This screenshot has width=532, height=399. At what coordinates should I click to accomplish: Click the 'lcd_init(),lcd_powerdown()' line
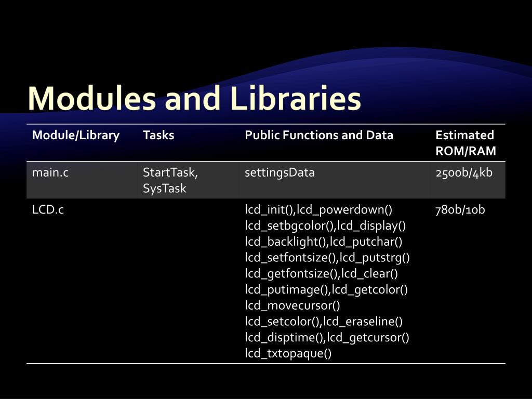click(x=318, y=210)
